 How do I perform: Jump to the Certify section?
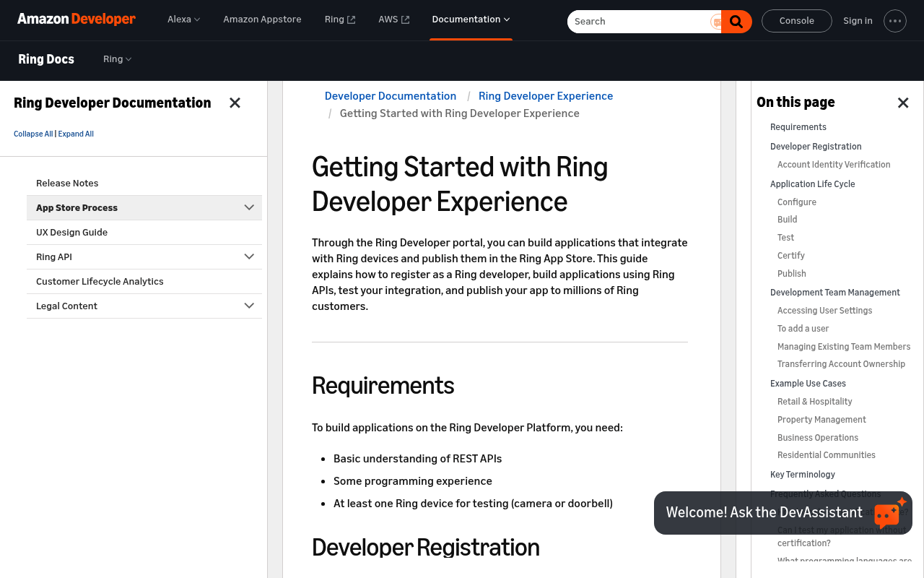[791, 256]
